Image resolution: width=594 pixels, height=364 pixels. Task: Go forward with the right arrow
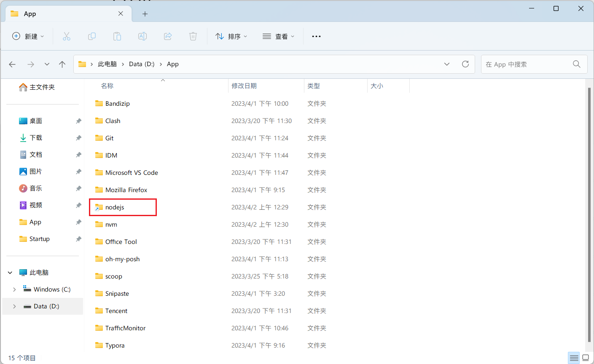[x=30, y=64]
